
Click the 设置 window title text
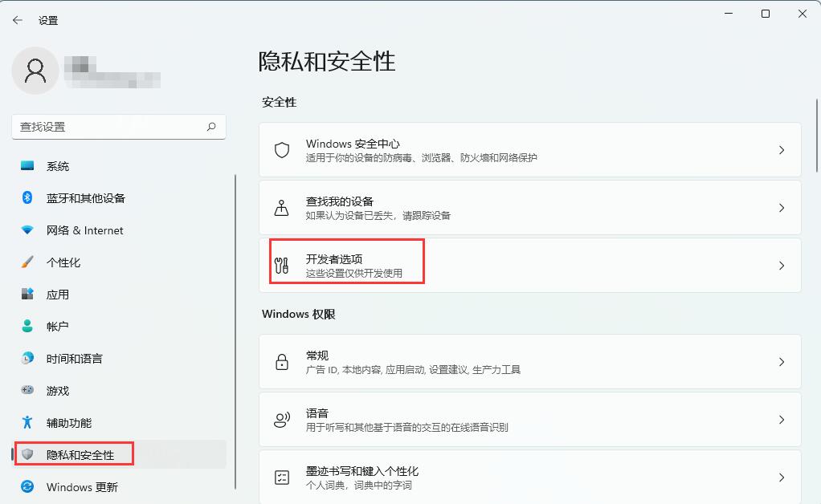coord(48,20)
